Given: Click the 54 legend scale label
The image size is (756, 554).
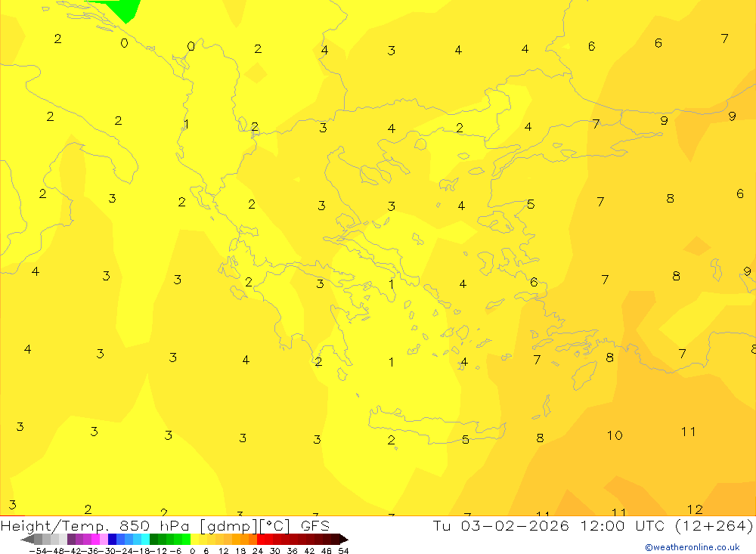Looking at the screenshot, I should [x=343, y=551].
